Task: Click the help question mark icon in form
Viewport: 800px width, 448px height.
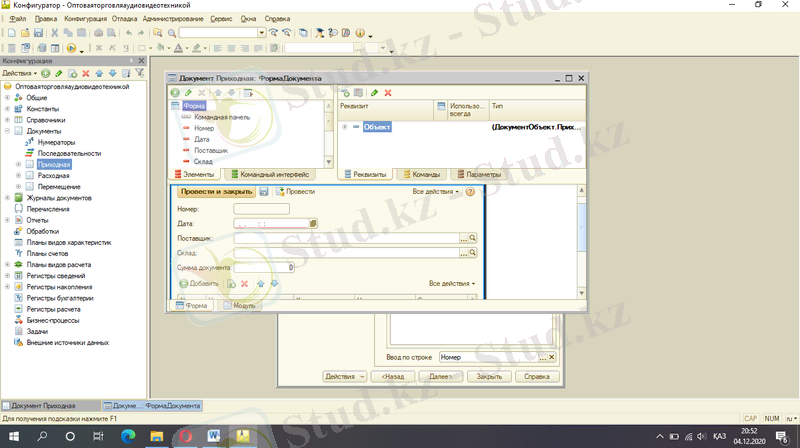Action: tap(470, 191)
